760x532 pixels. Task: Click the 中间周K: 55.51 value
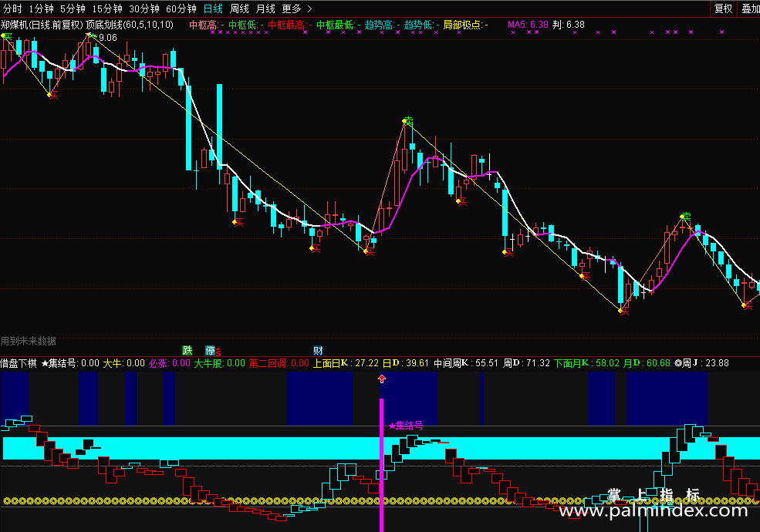466,363
